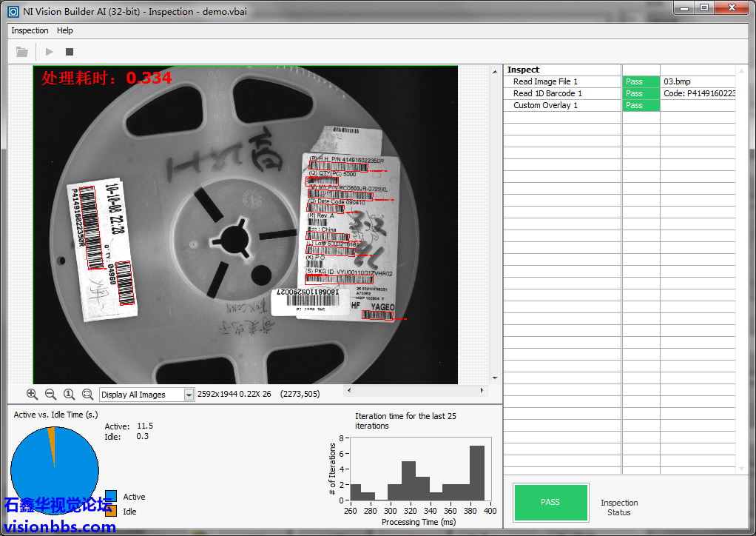The width and height of the screenshot is (756, 536).
Task: Maximize the Vision Builder window
Action: [704, 7]
